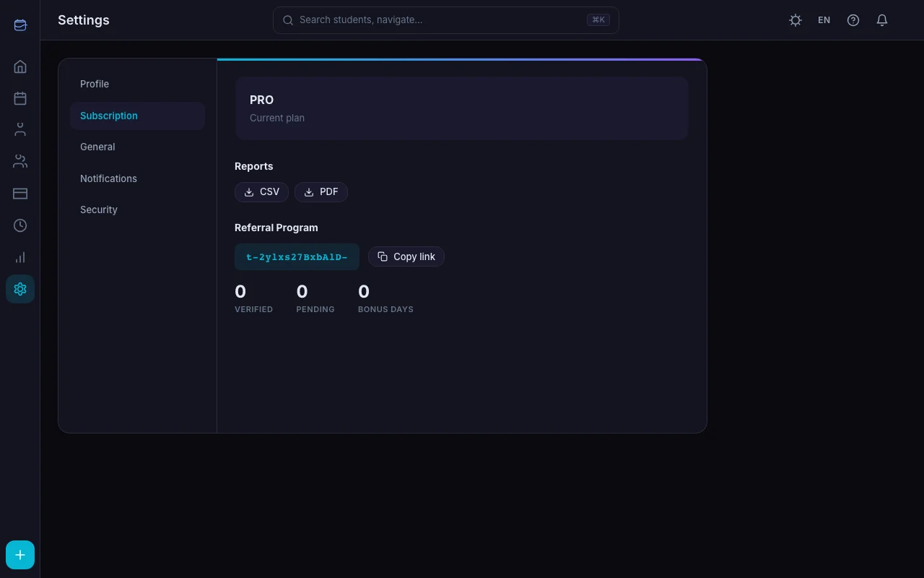Toggle the light/dark theme sun icon
924x578 pixels.
tap(796, 20)
